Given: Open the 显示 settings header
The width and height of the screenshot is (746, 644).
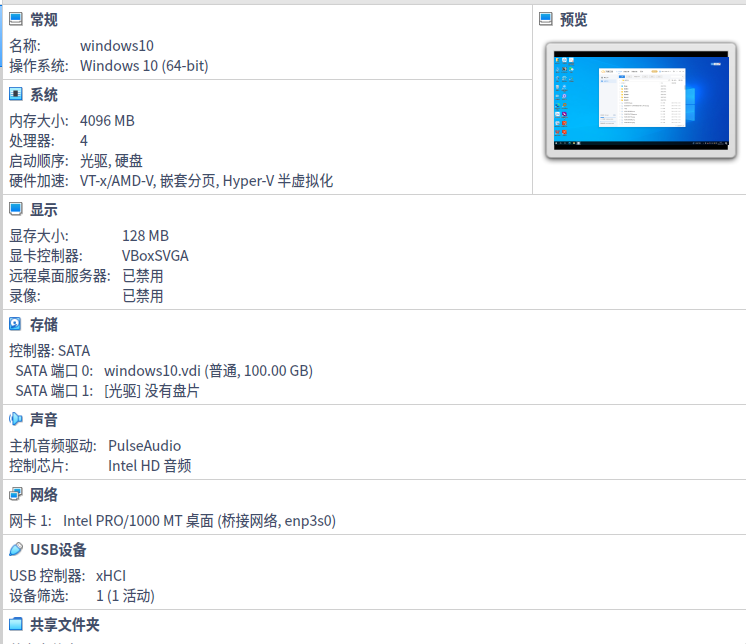Looking at the screenshot, I should (44, 209).
